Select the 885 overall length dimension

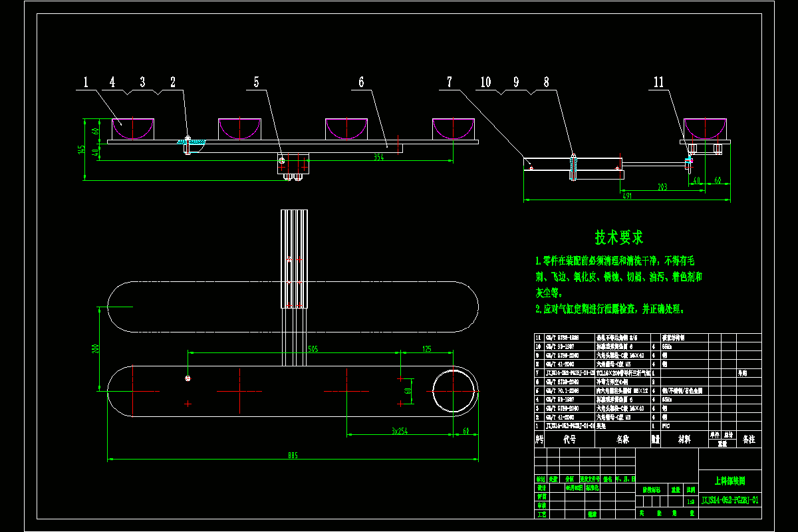pyautogui.click(x=293, y=456)
